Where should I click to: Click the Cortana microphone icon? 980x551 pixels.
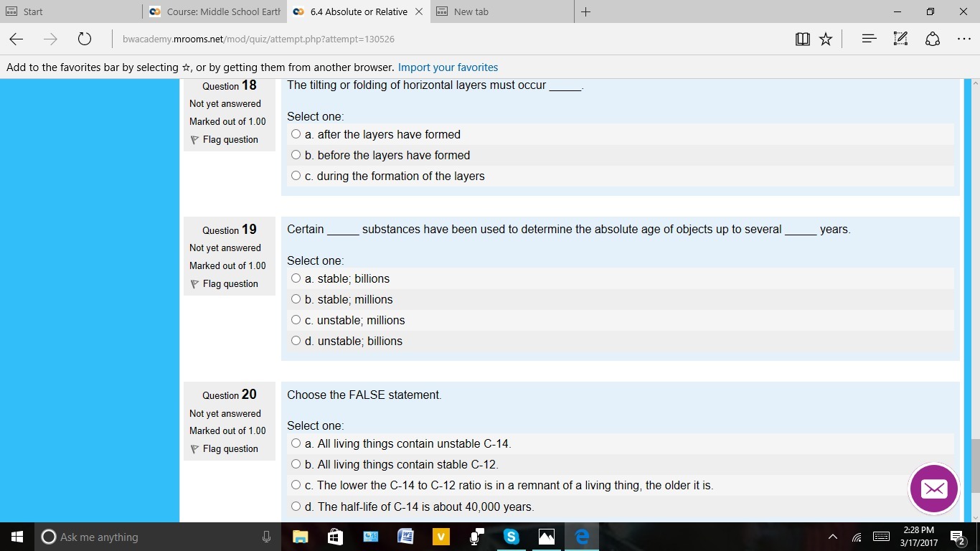266,537
